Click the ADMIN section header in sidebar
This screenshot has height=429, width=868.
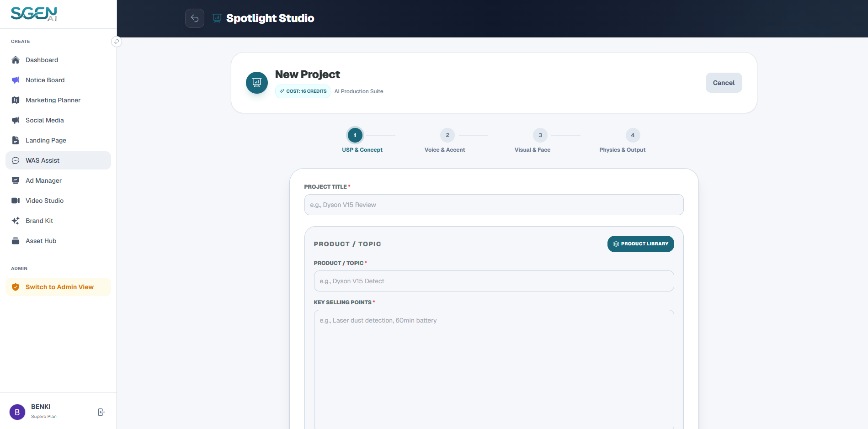[x=19, y=269]
